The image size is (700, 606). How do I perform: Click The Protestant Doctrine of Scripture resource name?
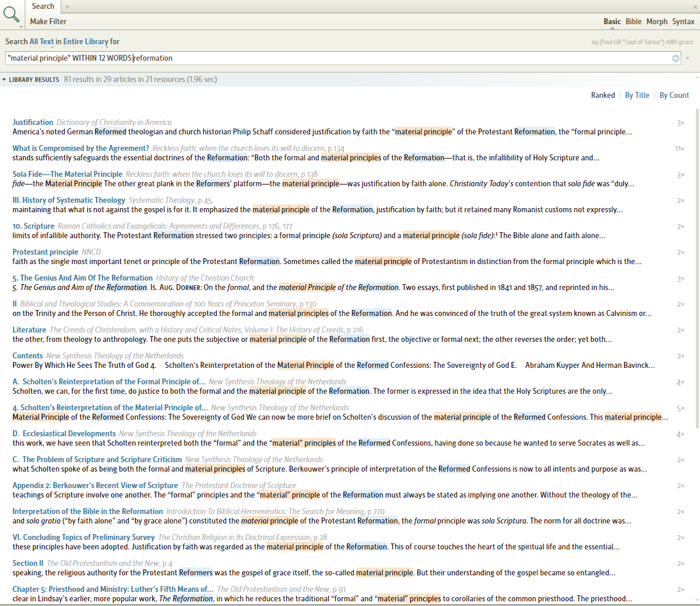point(239,485)
